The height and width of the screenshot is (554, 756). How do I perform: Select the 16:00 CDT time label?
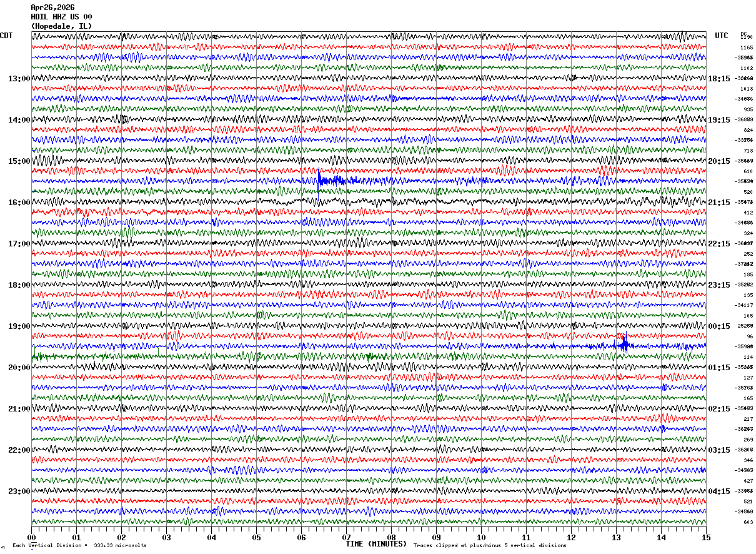[x=19, y=203]
